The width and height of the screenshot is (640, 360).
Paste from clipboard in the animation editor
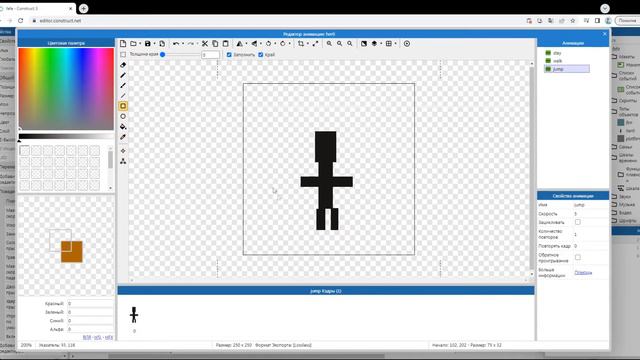(225, 43)
